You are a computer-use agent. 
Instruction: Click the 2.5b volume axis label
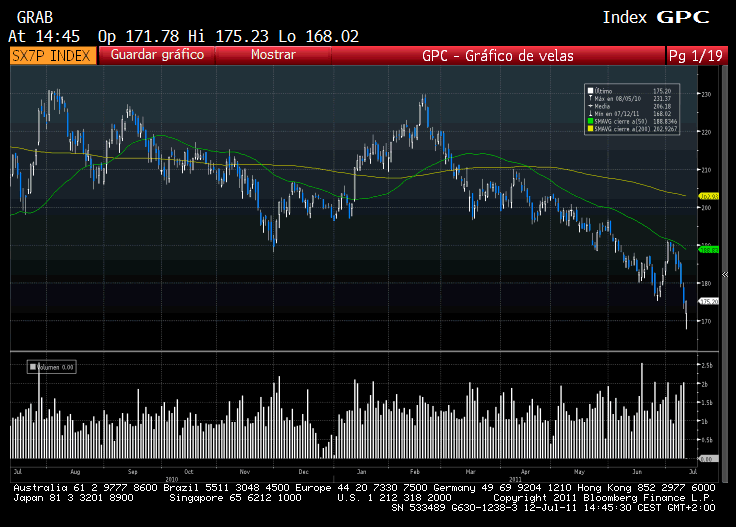click(x=707, y=365)
